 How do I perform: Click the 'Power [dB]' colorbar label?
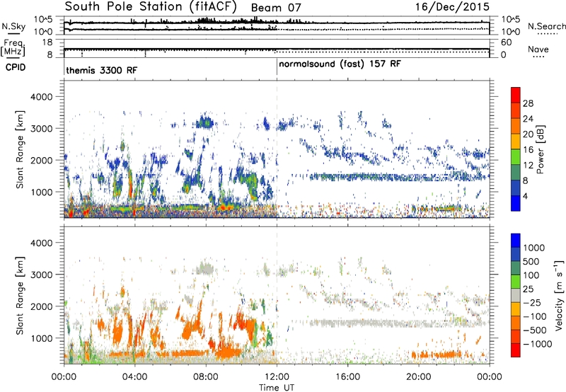point(541,149)
